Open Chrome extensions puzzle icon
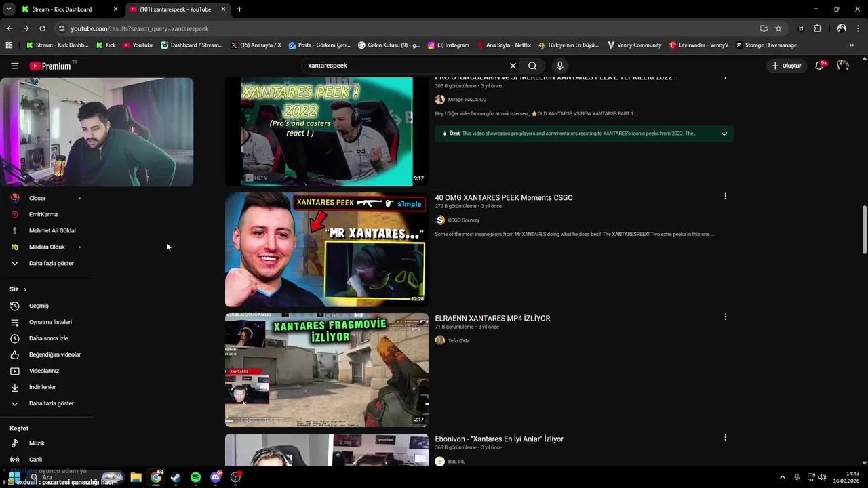This screenshot has width=868, height=488. click(x=817, y=28)
